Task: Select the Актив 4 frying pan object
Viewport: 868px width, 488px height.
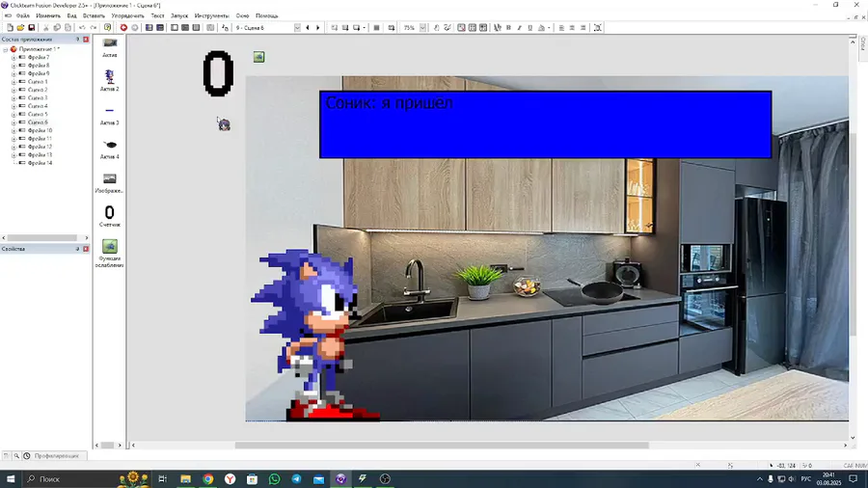Action: click(110, 149)
